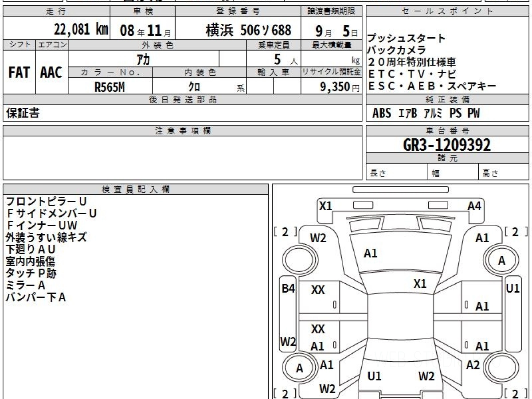Screen dimensions: 532x399
Task: Click the 検査員記入欄 header
Action: [x=136, y=189]
